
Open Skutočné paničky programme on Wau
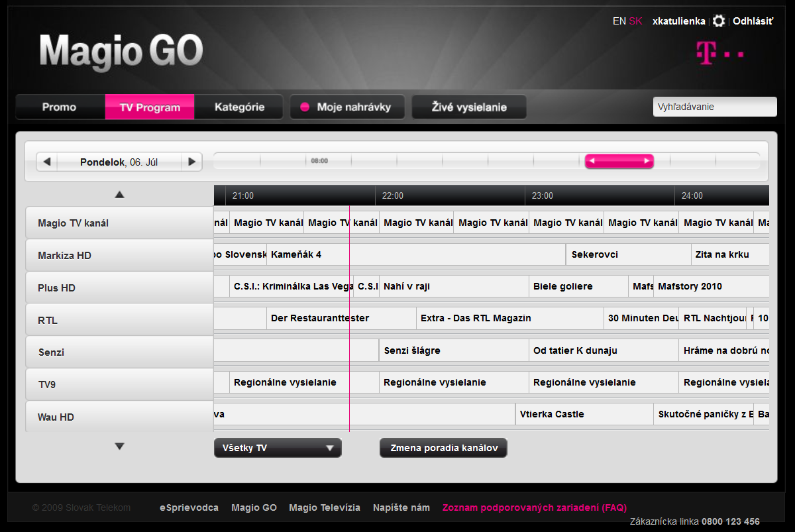[704, 414]
